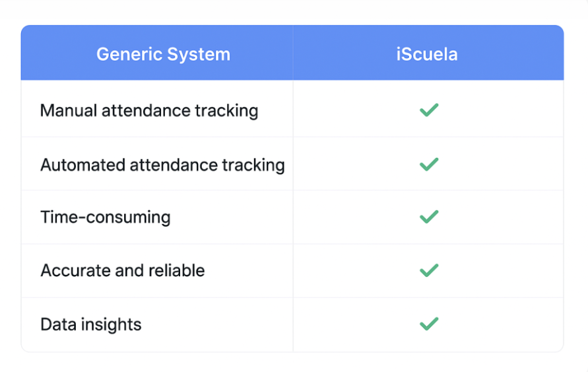The height and width of the screenshot is (372, 588).
Task: Click the Time-consuming row label
Action: pyautogui.click(x=106, y=217)
